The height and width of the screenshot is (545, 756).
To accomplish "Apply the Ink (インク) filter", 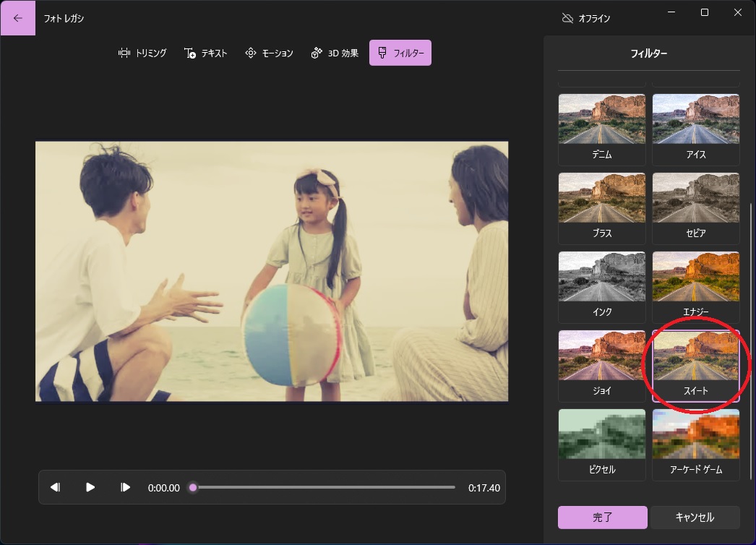I will [x=602, y=286].
